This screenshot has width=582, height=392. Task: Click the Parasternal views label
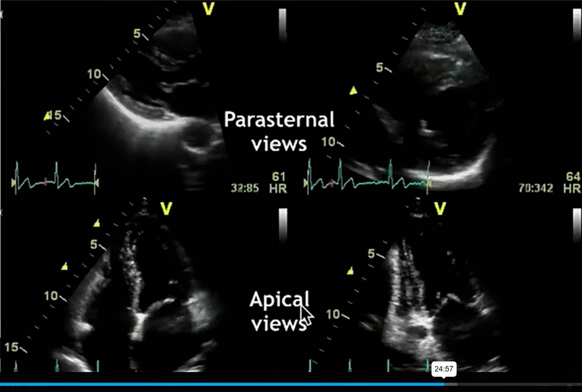point(280,131)
